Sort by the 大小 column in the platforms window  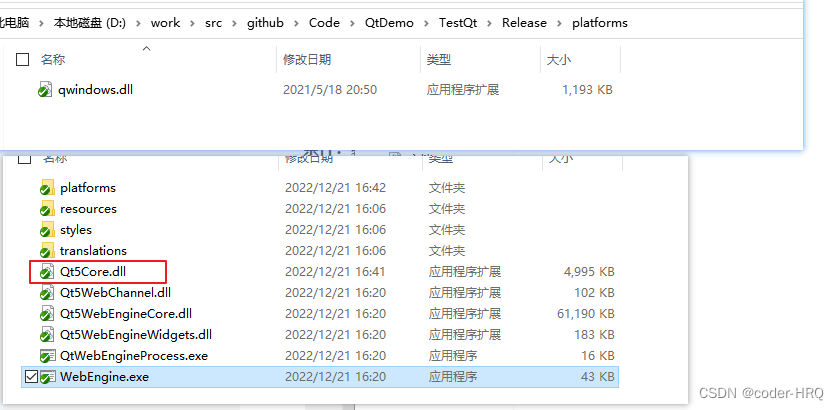559,59
